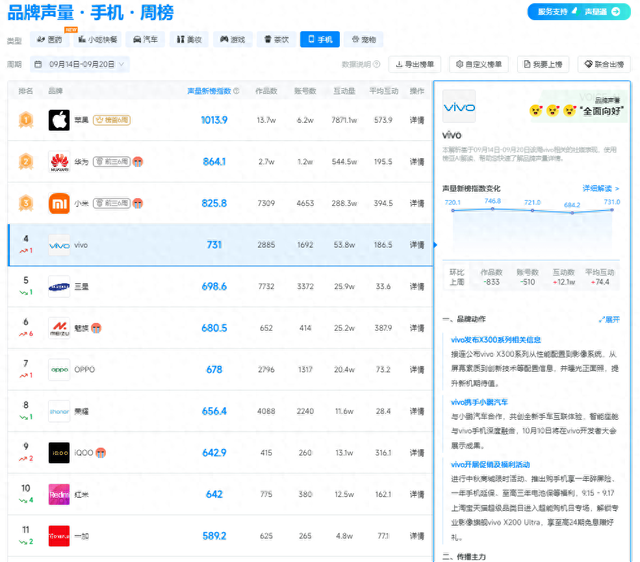Open 详情 for the 华为 row
The height and width of the screenshot is (562, 640).
(417, 162)
